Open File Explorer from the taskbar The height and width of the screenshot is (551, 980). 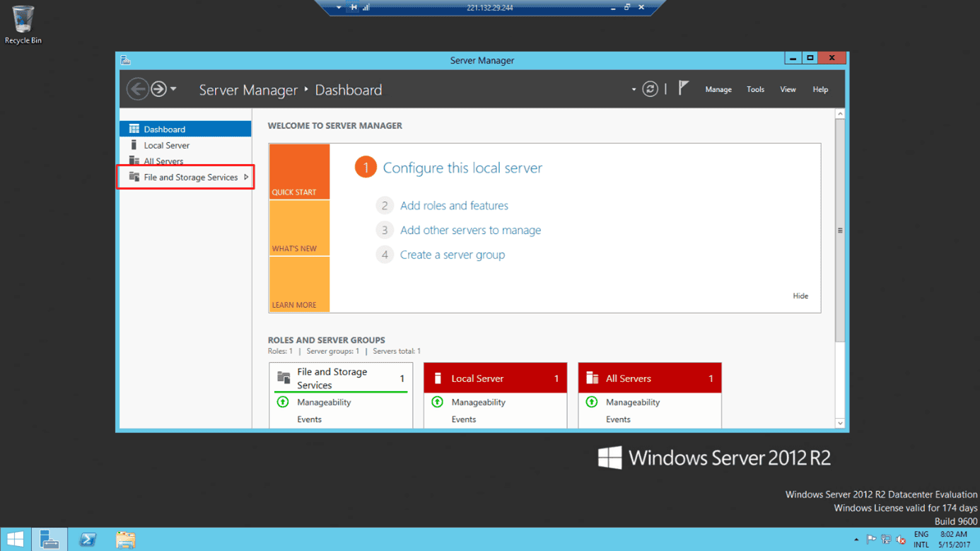tap(125, 539)
